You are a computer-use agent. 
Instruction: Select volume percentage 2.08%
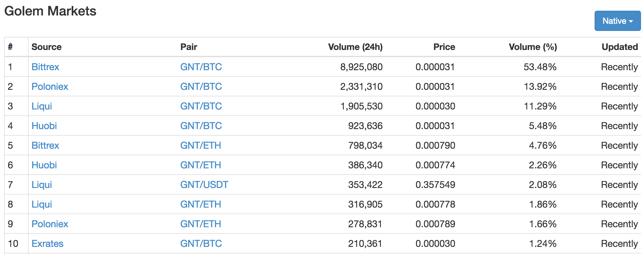click(543, 185)
